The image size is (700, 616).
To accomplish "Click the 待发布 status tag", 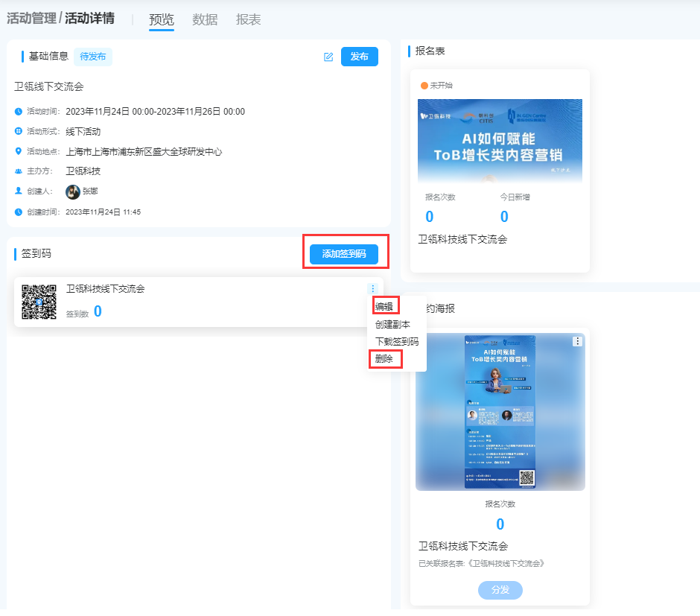I will [93, 57].
